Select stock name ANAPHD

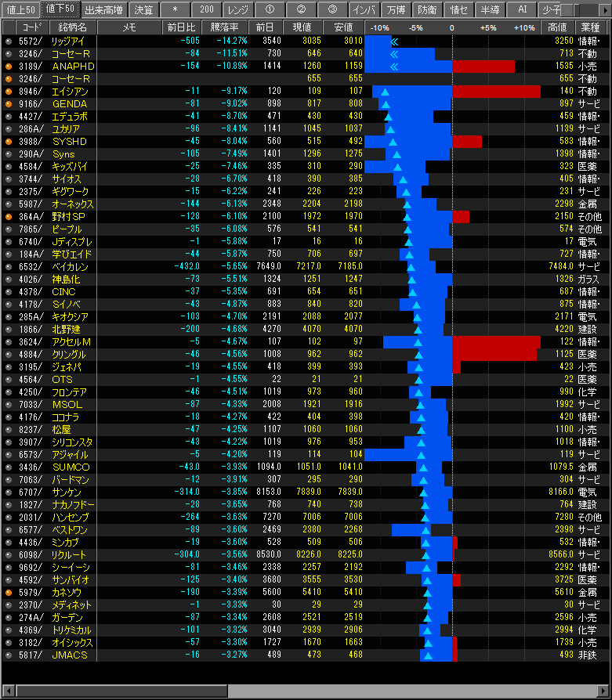click(73, 67)
